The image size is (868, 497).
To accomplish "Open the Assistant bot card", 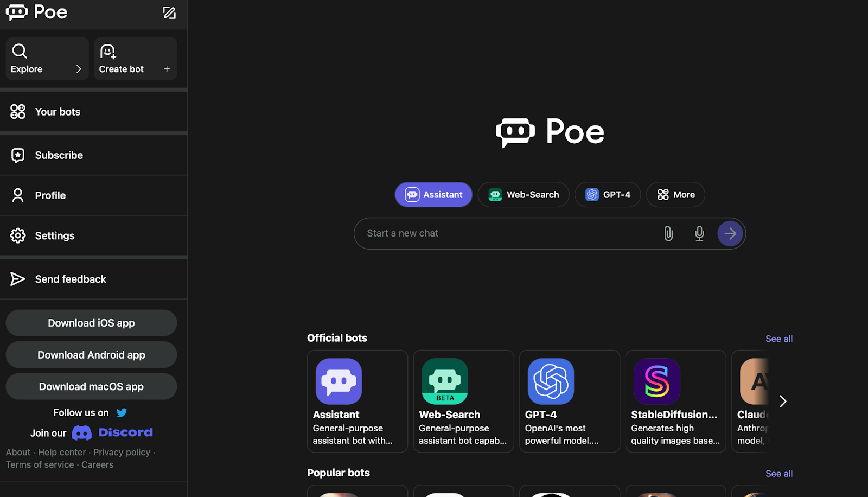I will (358, 401).
